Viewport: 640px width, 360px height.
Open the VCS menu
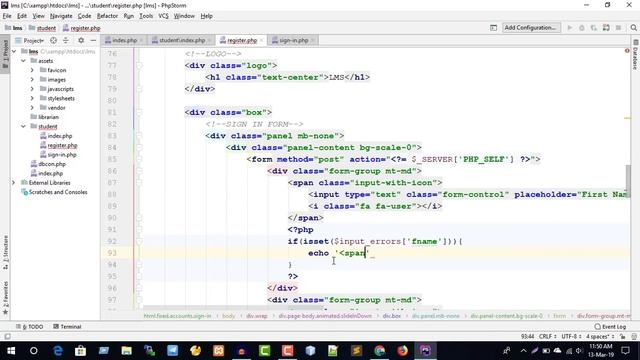coord(163,16)
